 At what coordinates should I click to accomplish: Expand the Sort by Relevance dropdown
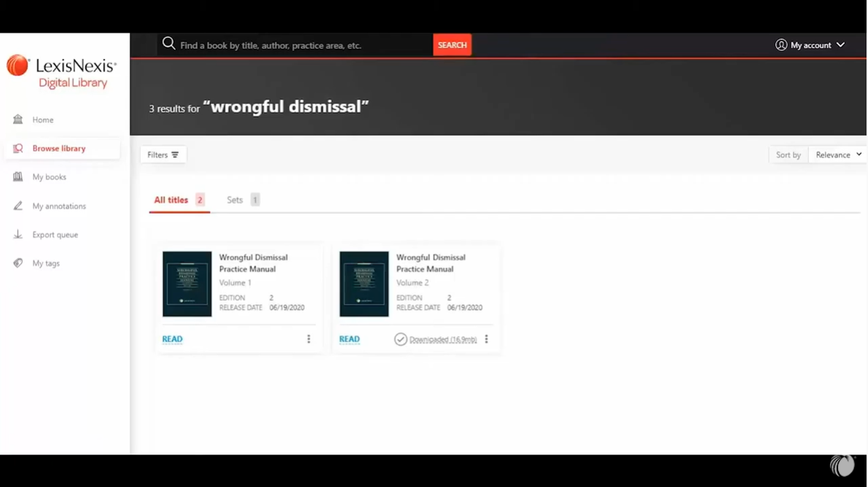pos(837,155)
